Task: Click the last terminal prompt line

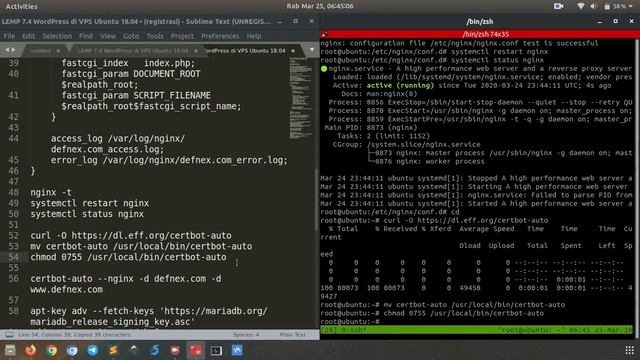Action: pos(350,322)
